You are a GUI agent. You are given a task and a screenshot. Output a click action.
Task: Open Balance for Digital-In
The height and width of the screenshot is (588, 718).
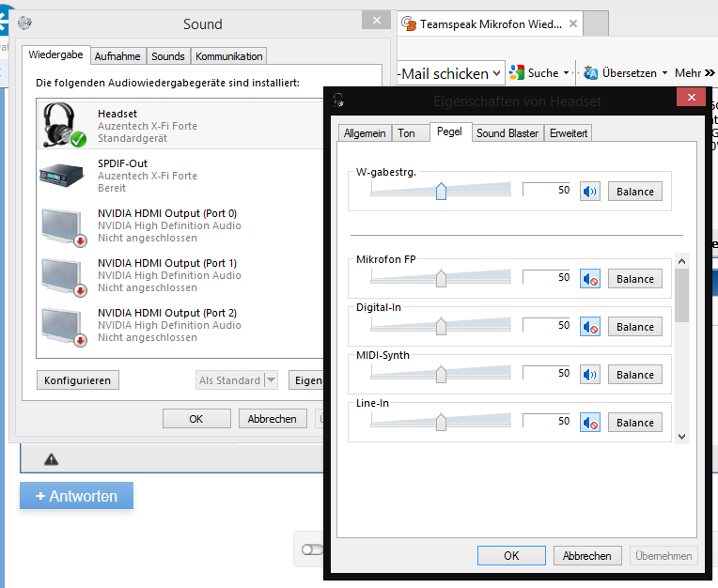tap(634, 327)
